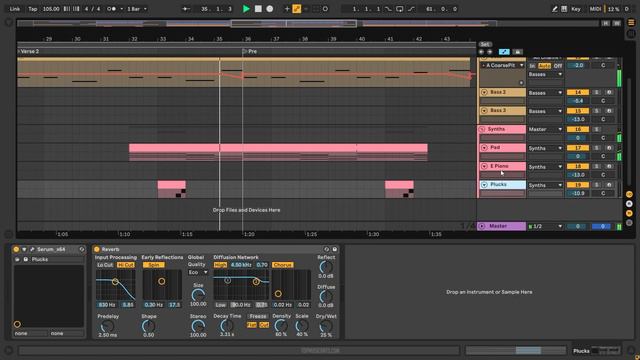
Task: Toggle the Follow playback icon
Action: click(x=186, y=9)
